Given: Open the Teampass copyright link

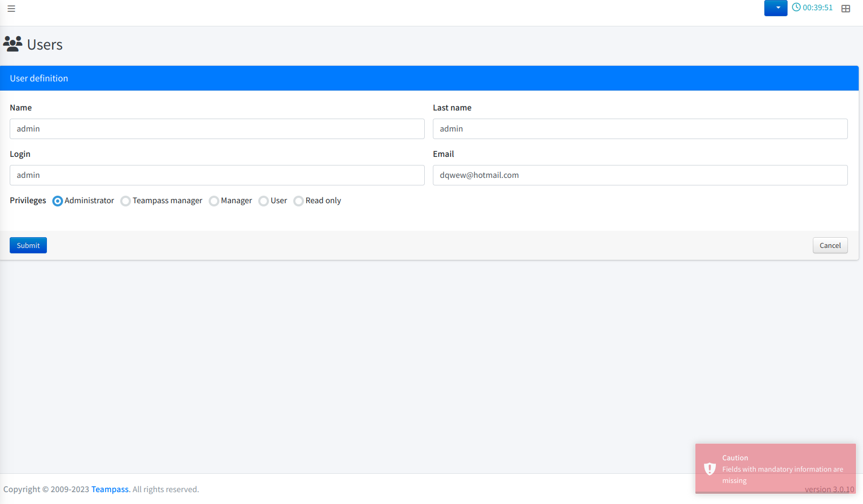Looking at the screenshot, I should pos(109,489).
